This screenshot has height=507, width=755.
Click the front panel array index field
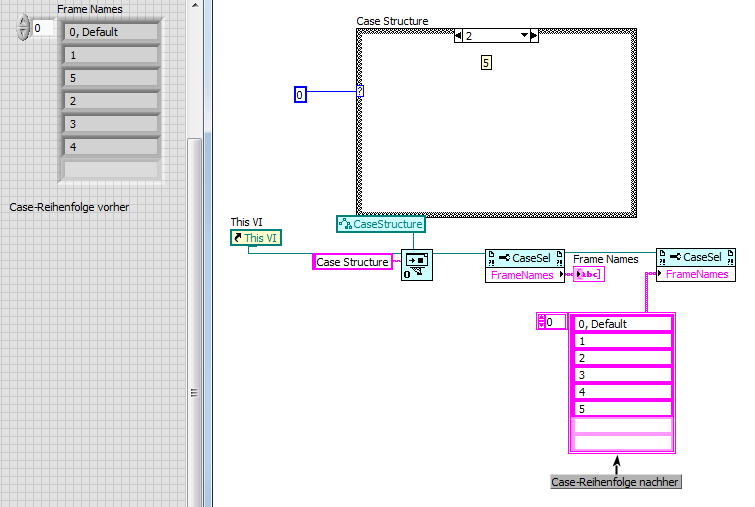pyautogui.click(x=44, y=28)
